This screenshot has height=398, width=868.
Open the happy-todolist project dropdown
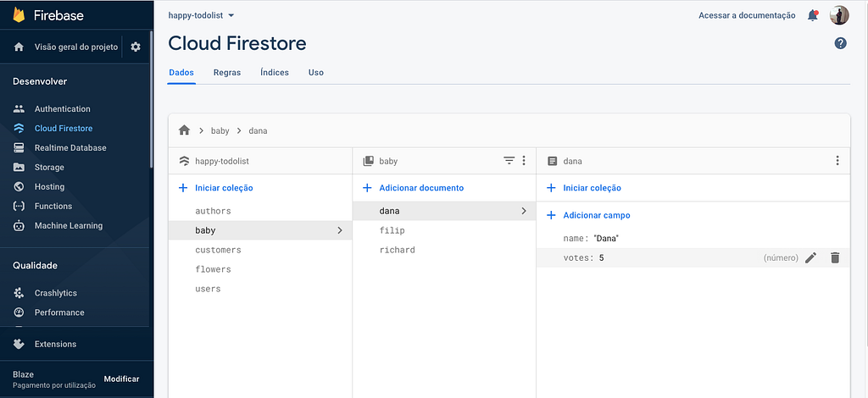click(202, 15)
